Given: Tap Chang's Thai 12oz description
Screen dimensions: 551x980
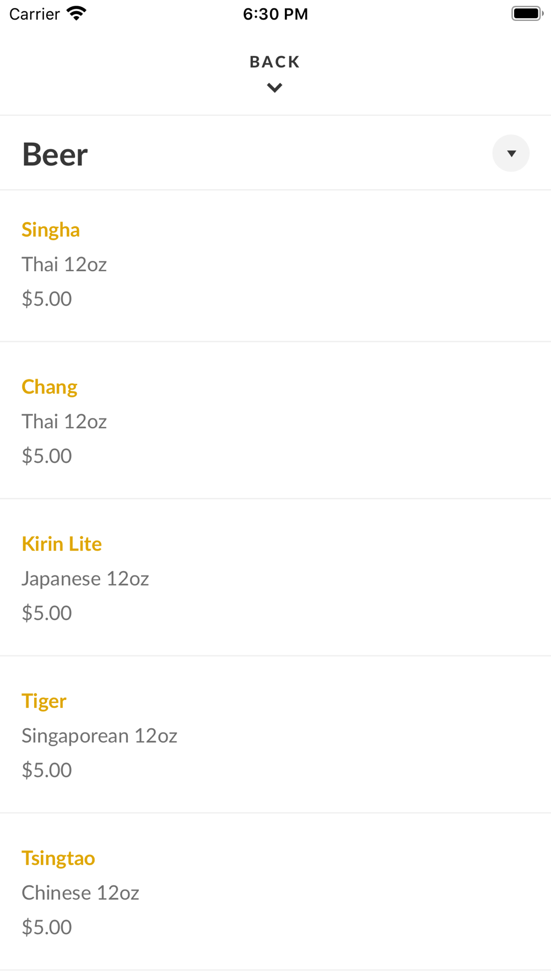Looking at the screenshot, I should 64,422.
